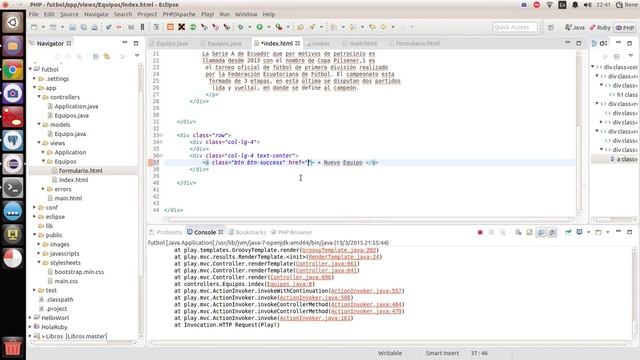This screenshot has height=360, width=640.
Task: Switch to the Bookmarks tab
Action: tap(247, 232)
